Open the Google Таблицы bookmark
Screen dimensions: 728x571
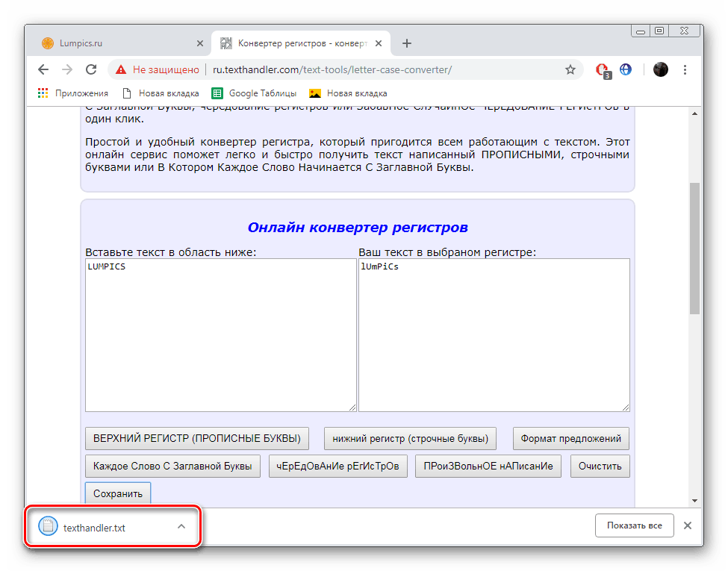pyautogui.click(x=254, y=93)
